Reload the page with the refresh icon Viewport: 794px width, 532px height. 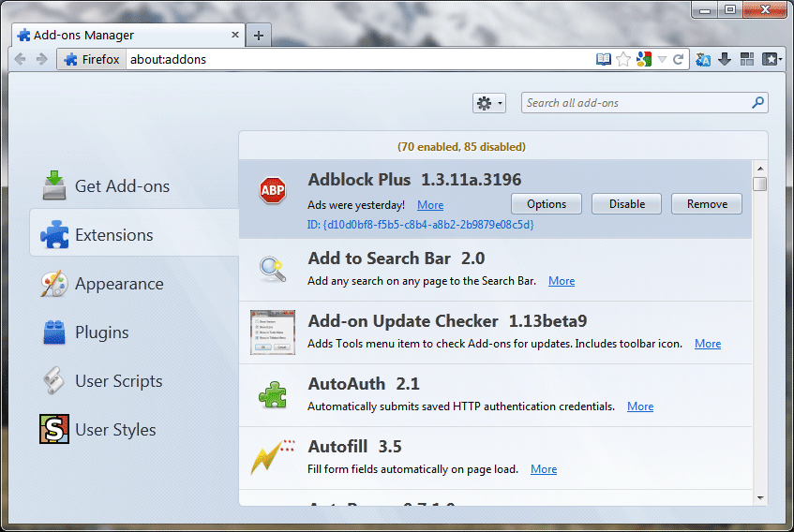pyautogui.click(x=678, y=59)
